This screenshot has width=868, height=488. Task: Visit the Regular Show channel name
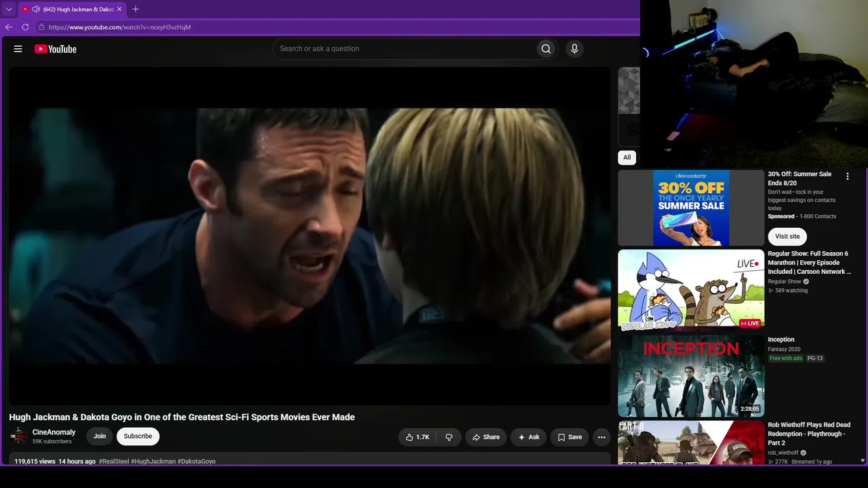tap(785, 281)
